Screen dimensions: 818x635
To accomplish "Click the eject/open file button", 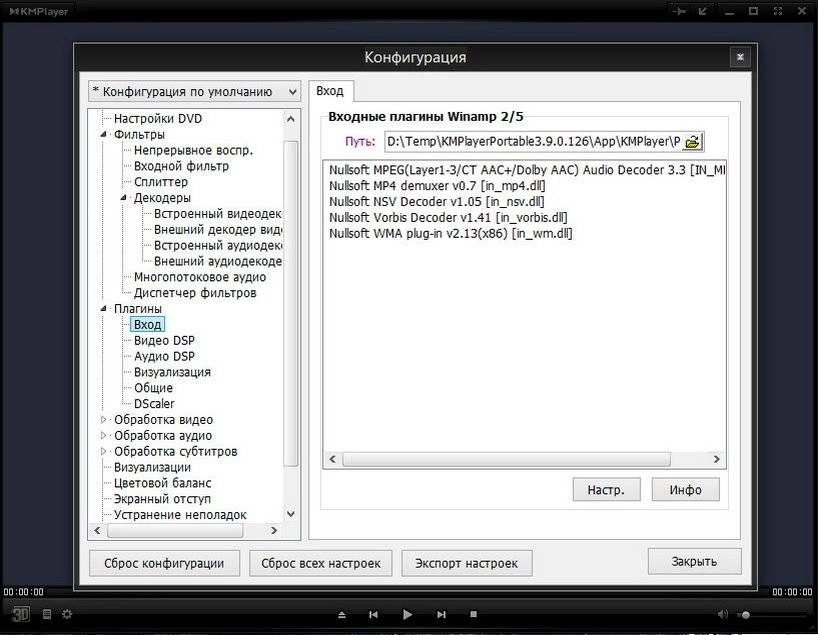I will tap(342, 615).
